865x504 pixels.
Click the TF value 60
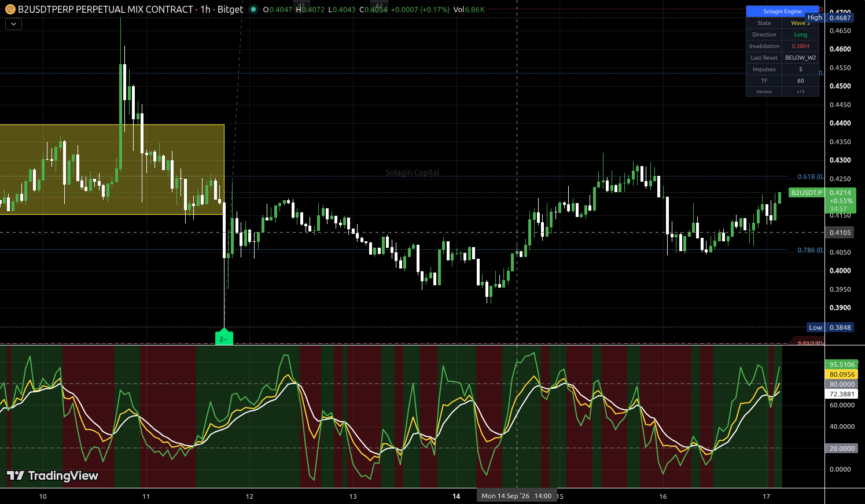click(x=800, y=81)
